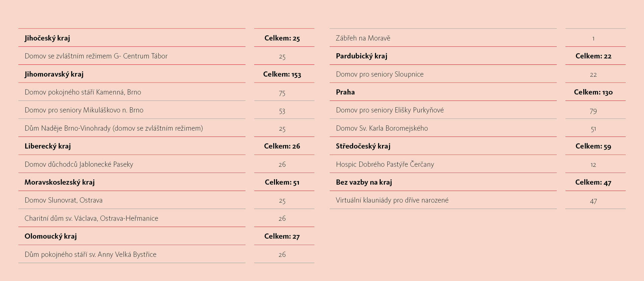Click the Liberecký kraj heading

[48, 146]
